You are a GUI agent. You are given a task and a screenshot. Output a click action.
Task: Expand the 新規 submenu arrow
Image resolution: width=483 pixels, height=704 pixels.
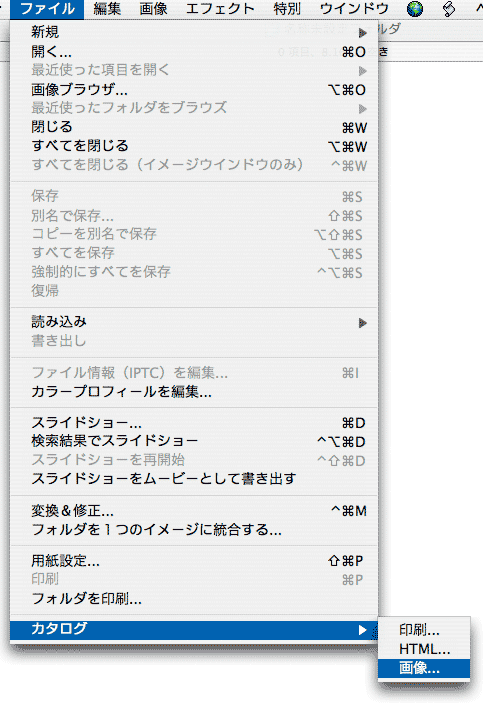(363, 32)
